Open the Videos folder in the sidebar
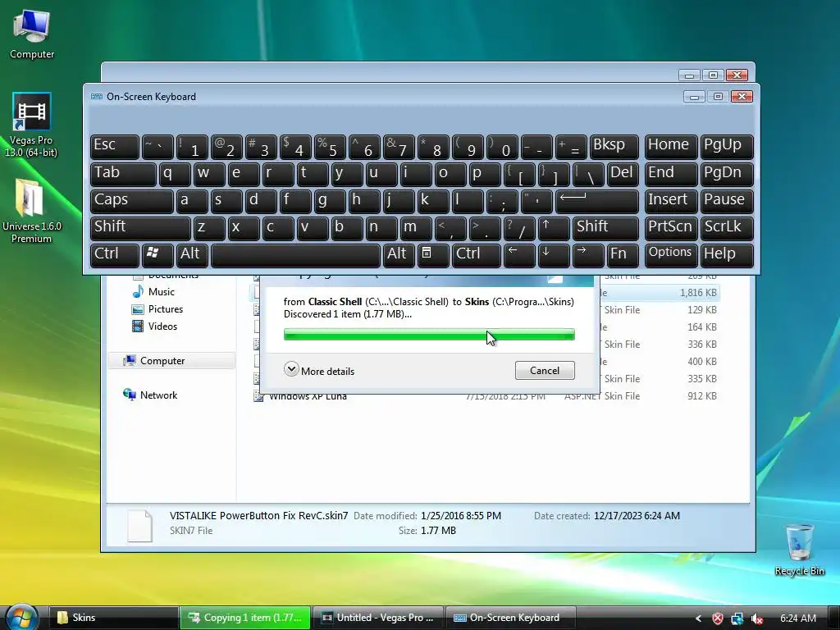The image size is (840, 630). [155, 326]
